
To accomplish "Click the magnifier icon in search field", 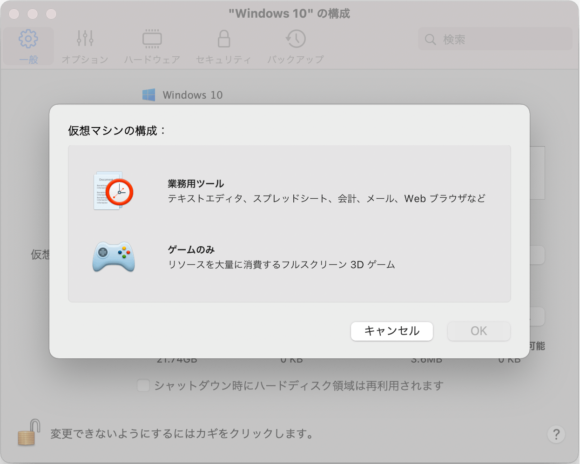I will pos(430,39).
